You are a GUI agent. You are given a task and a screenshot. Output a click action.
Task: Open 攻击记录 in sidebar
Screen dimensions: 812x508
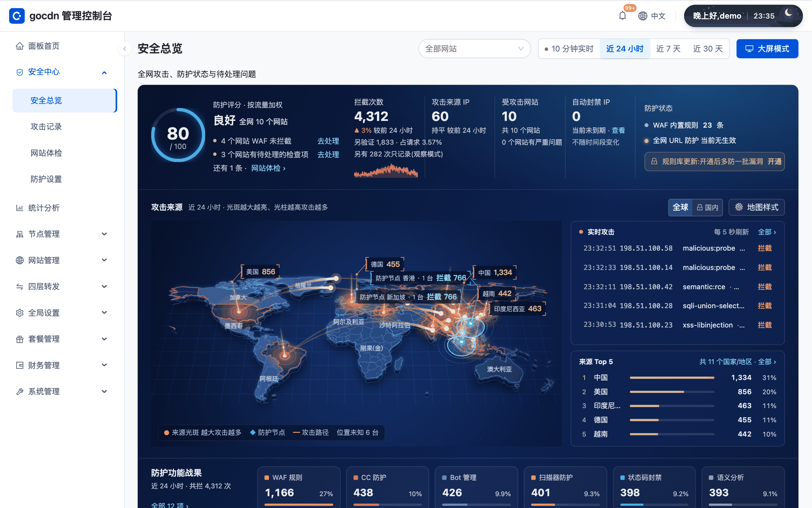point(64,127)
